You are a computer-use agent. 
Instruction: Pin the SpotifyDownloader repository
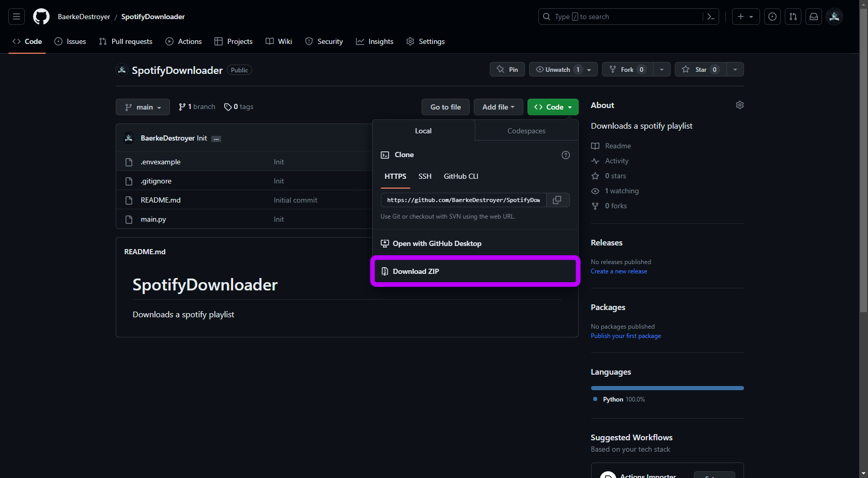(507, 69)
